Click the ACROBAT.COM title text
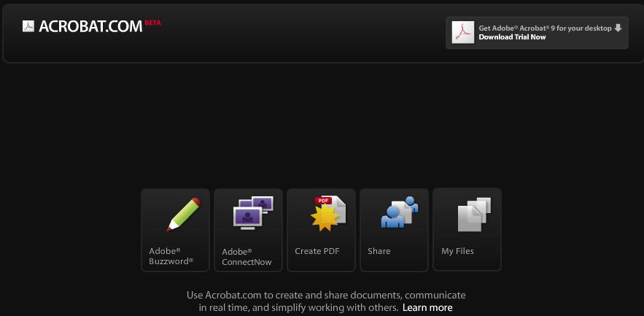The image size is (644, 316). [90, 27]
